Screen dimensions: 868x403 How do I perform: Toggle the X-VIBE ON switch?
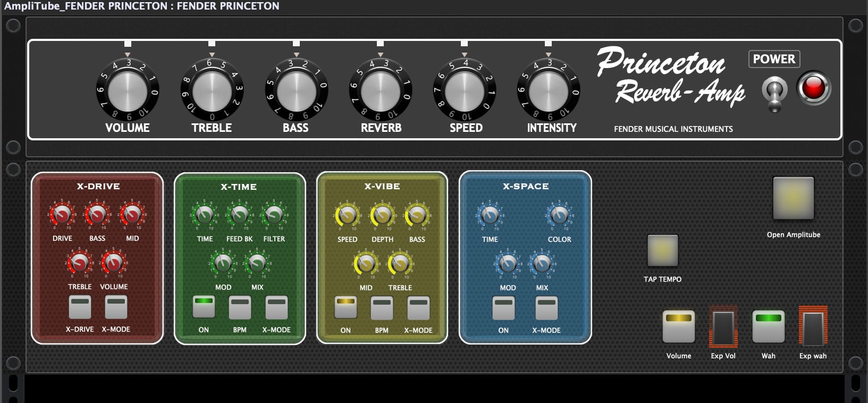(x=345, y=307)
